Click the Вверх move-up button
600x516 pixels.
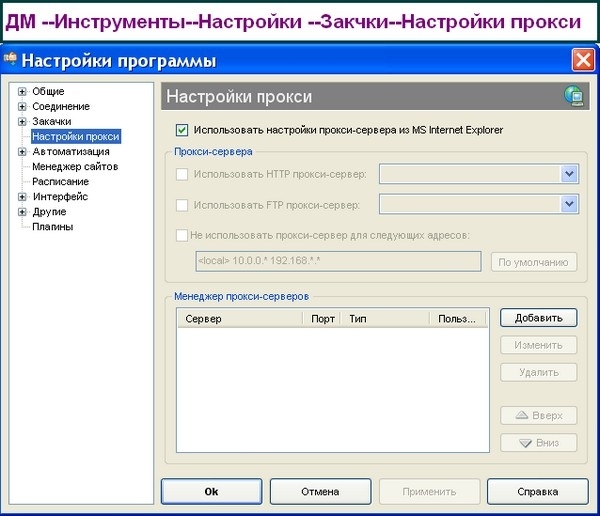(538, 415)
